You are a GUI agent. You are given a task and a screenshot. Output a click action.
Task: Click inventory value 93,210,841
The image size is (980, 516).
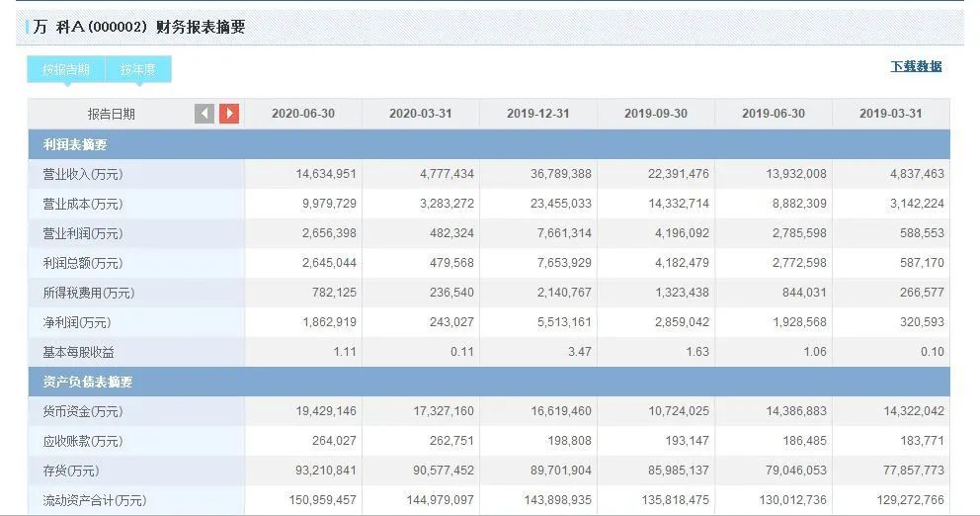pos(326,470)
